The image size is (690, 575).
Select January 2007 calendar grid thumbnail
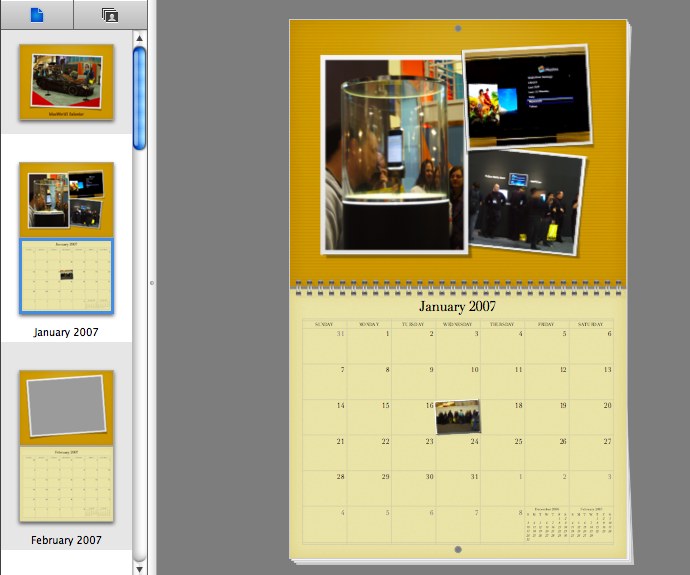(x=66, y=276)
